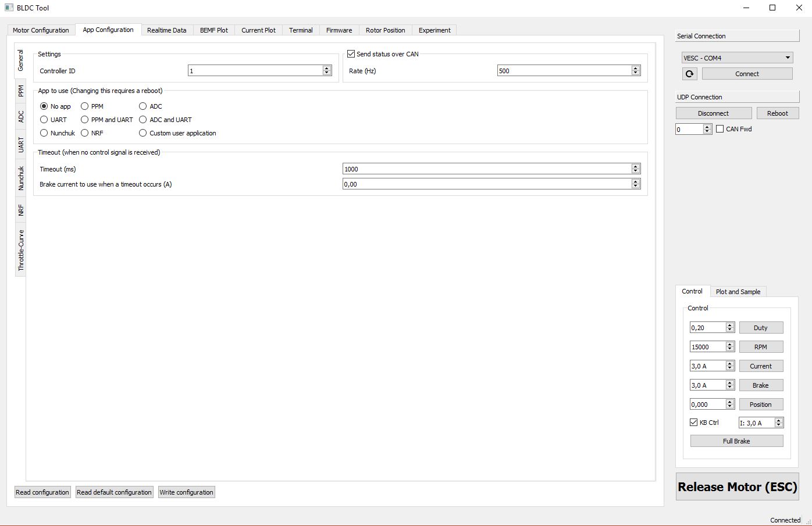Image resolution: width=812 pixels, height=526 pixels.
Task: Click the UDP Connection header
Action: click(737, 97)
